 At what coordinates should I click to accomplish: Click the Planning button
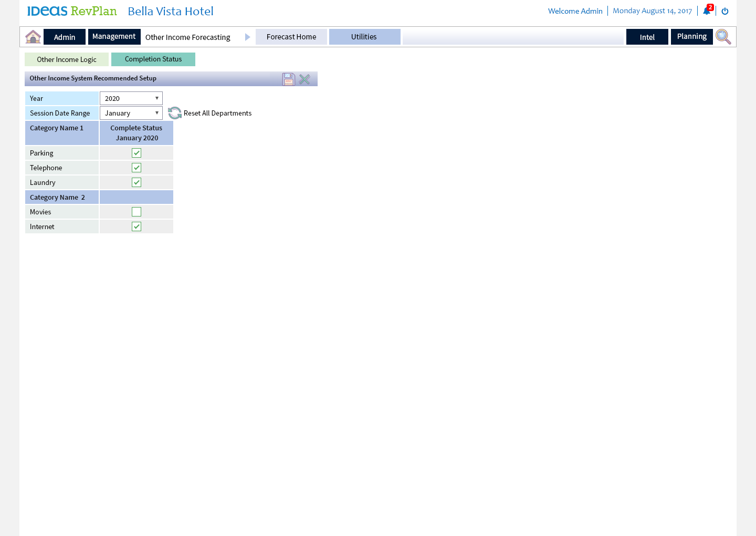691,37
